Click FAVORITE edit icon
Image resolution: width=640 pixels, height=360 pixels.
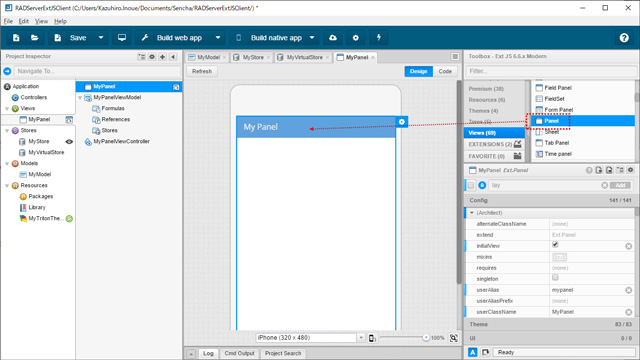pyautogui.click(x=518, y=156)
